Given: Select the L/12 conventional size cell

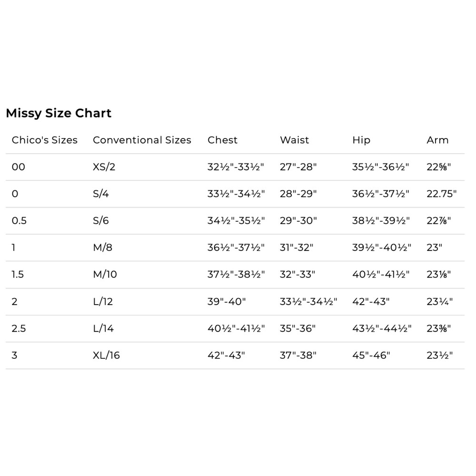Looking at the screenshot, I should [103, 301].
